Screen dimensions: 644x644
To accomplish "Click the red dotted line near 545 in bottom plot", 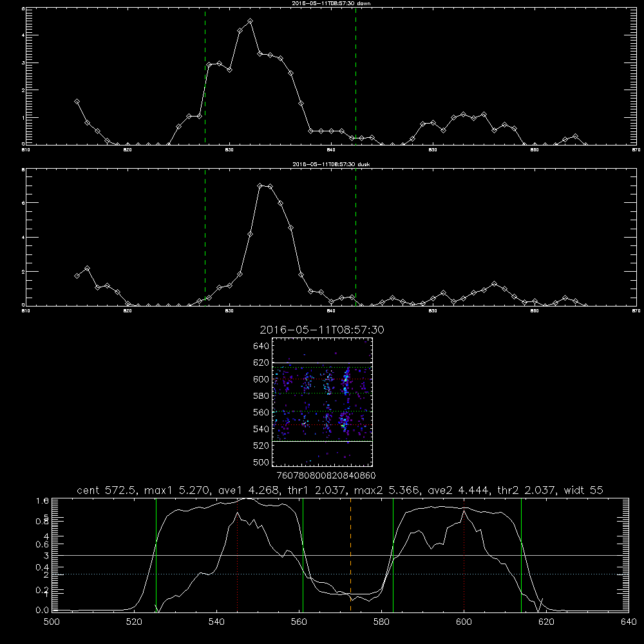I will point(238,555).
